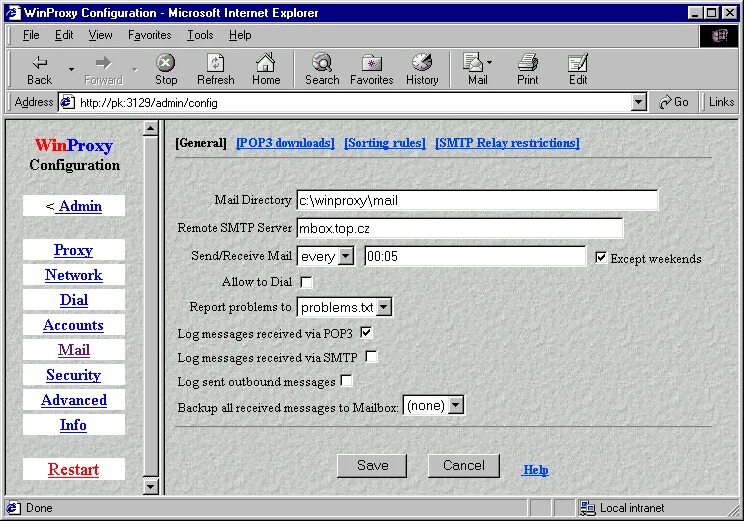Uncheck Except weekends checkbox

click(601, 258)
